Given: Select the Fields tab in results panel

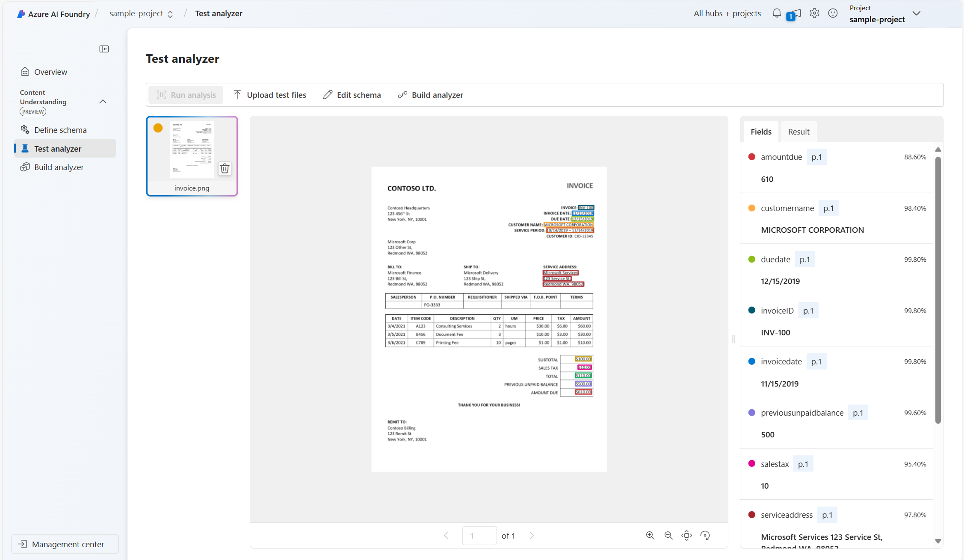Looking at the screenshot, I should [x=761, y=131].
